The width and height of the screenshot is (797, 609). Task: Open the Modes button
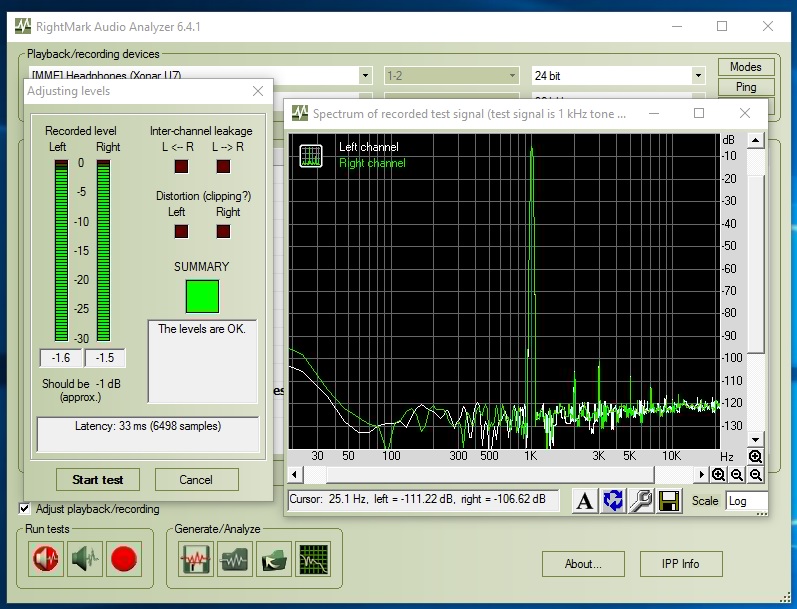(745, 67)
